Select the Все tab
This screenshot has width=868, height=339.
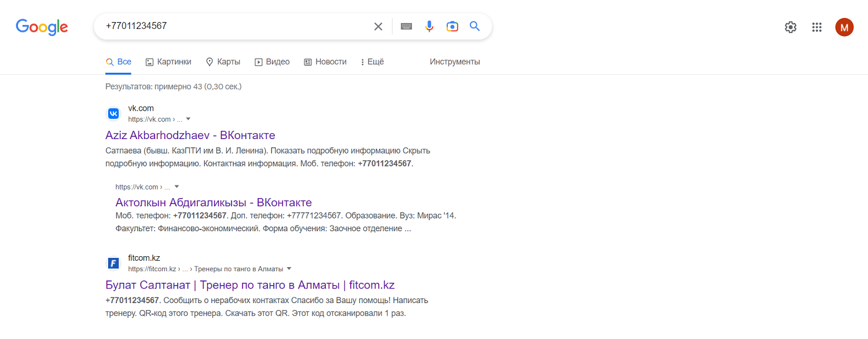119,61
